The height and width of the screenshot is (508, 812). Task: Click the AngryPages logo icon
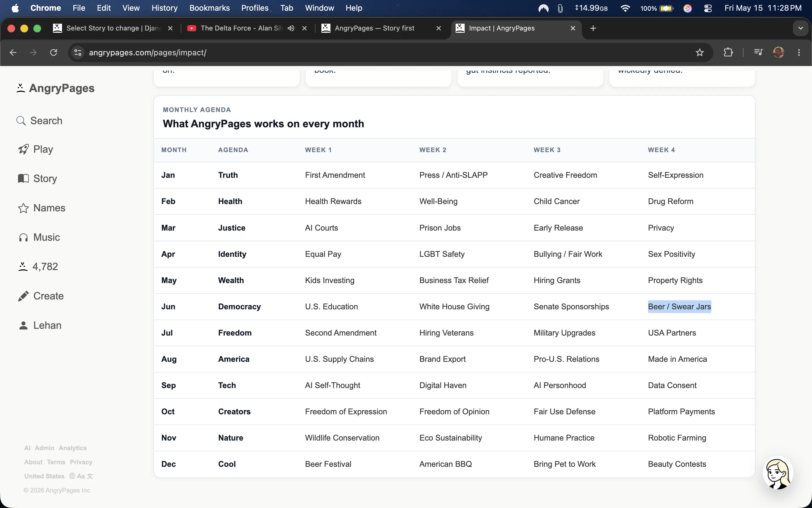pos(21,88)
